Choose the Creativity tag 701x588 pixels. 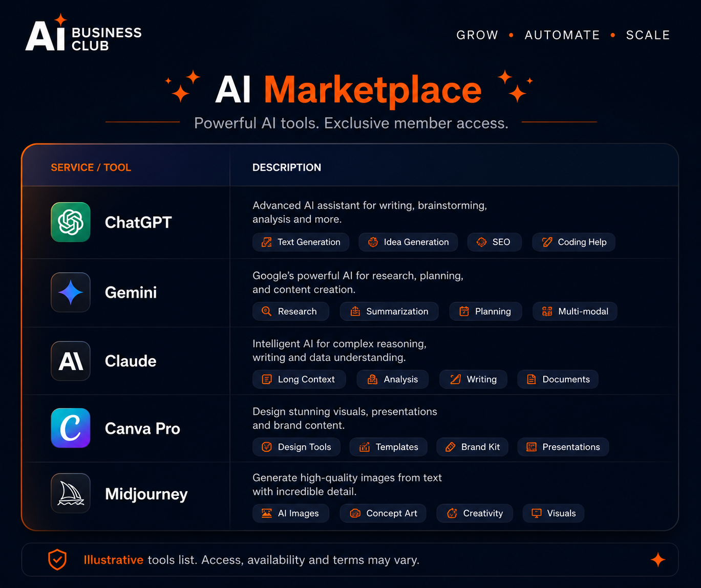(475, 513)
